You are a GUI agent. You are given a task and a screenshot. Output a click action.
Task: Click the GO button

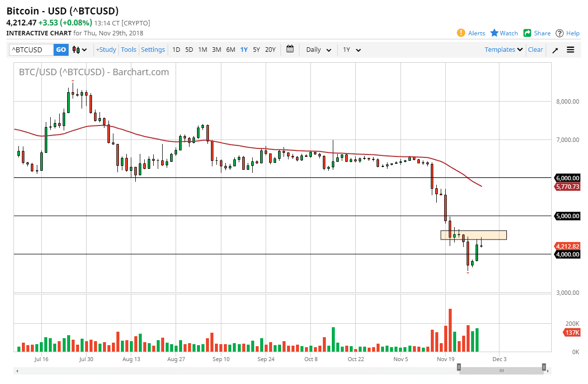click(x=61, y=49)
